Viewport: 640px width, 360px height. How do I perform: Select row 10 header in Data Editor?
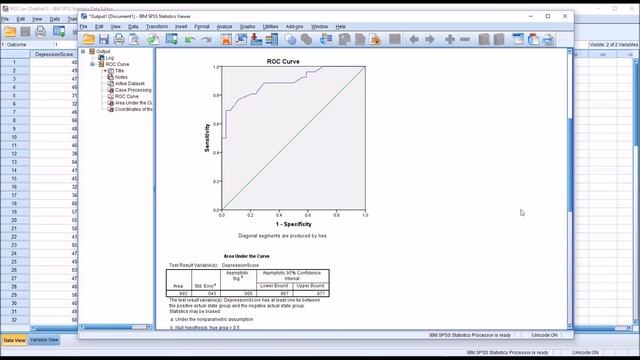point(14,137)
